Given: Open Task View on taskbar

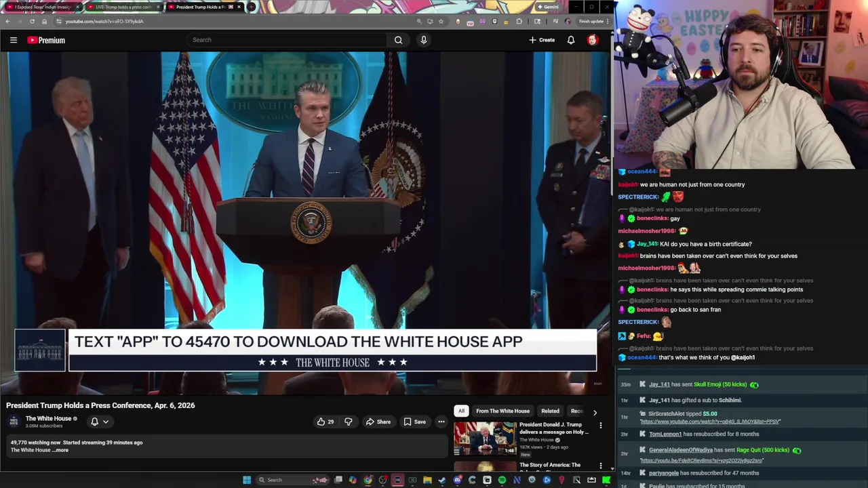Looking at the screenshot, I should (338, 480).
